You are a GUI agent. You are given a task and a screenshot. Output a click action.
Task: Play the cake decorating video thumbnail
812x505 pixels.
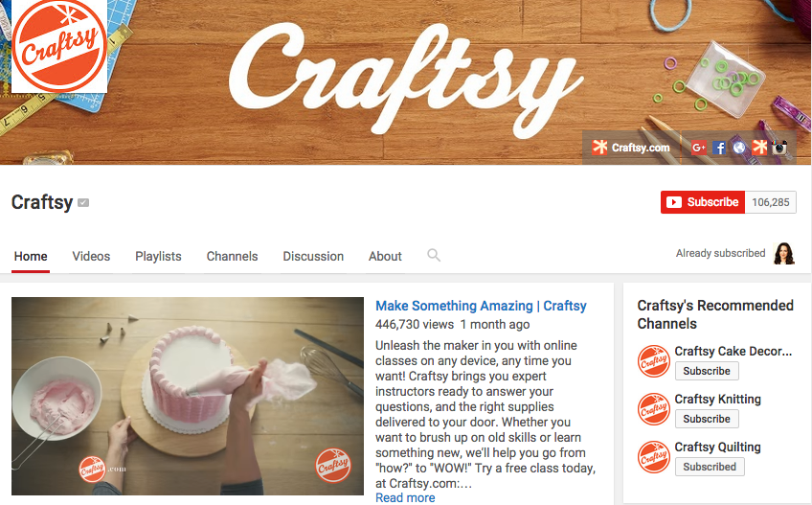(x=188, y=396)
